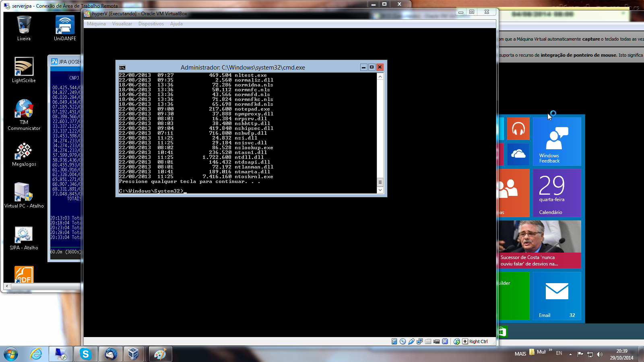Launch Internet Explorer from the taskbar
The height and width of the screenshot is (362, 644).
tap(36, 354)
